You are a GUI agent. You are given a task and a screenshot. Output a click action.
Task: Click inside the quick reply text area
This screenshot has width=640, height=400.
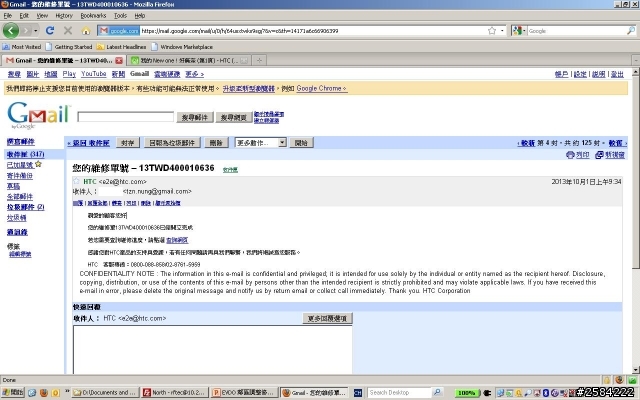coord(213,350)
